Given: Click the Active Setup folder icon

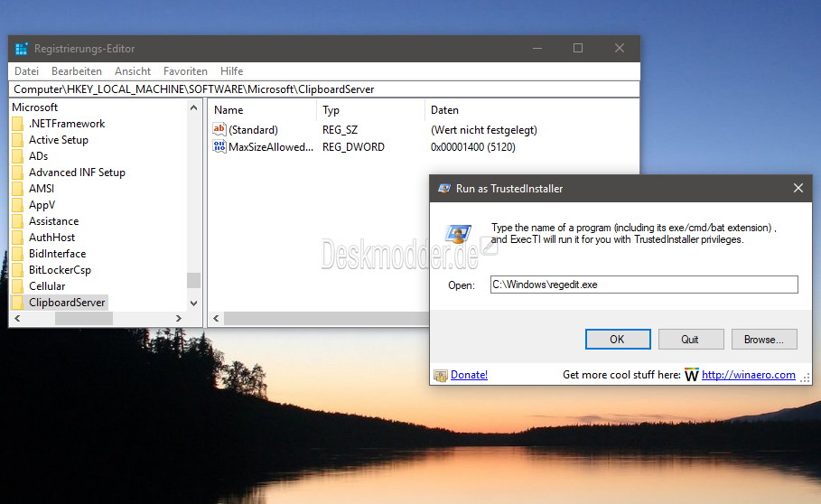Looking at the screenshot, I should [x=17, y=140].
